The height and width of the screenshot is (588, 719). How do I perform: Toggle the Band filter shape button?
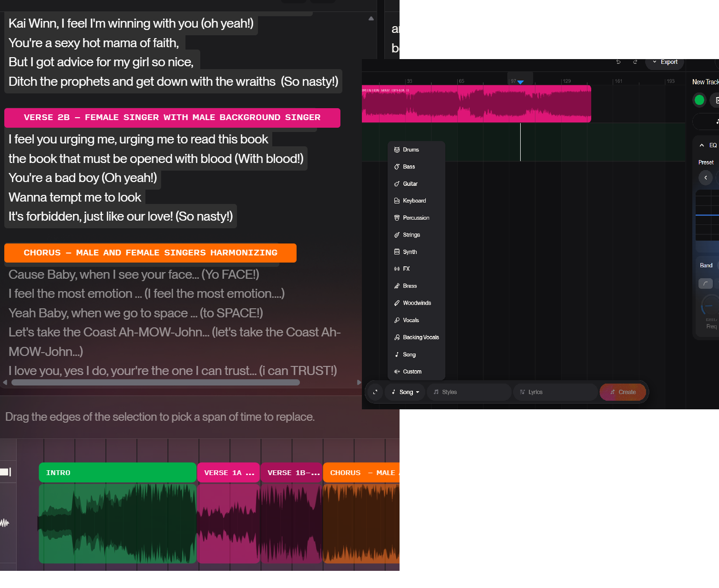706,284
